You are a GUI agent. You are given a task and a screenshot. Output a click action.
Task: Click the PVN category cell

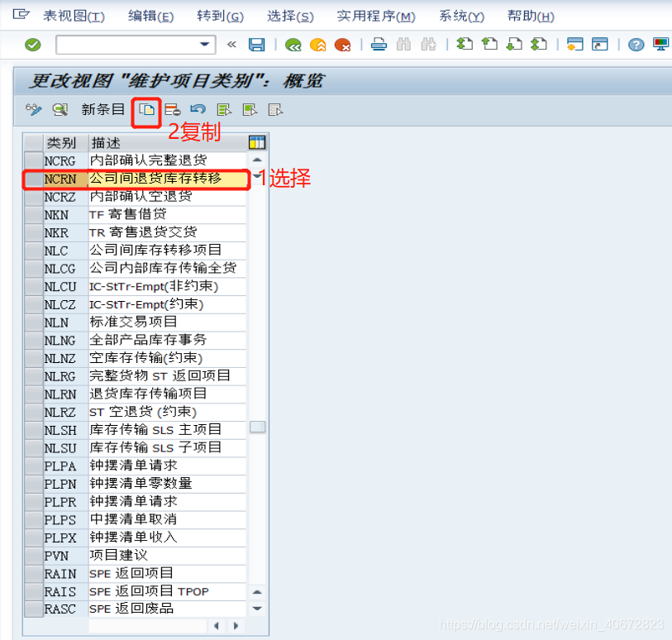pos(65,556)
